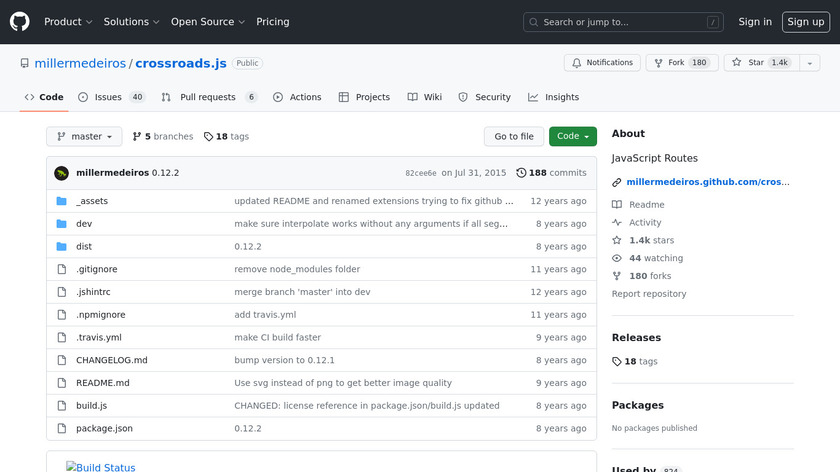Click the dist folder icon
Screen dimensions: 840x472
(62, 246)
